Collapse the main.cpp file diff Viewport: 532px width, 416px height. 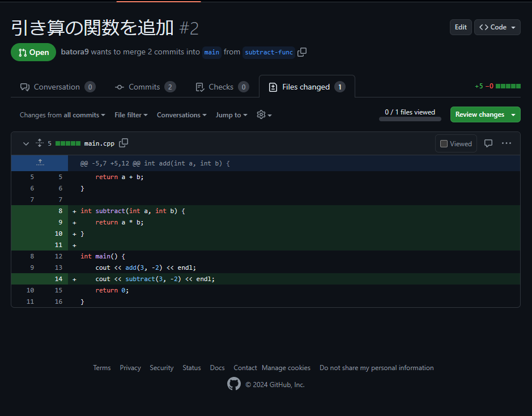(x=25, y=143)
